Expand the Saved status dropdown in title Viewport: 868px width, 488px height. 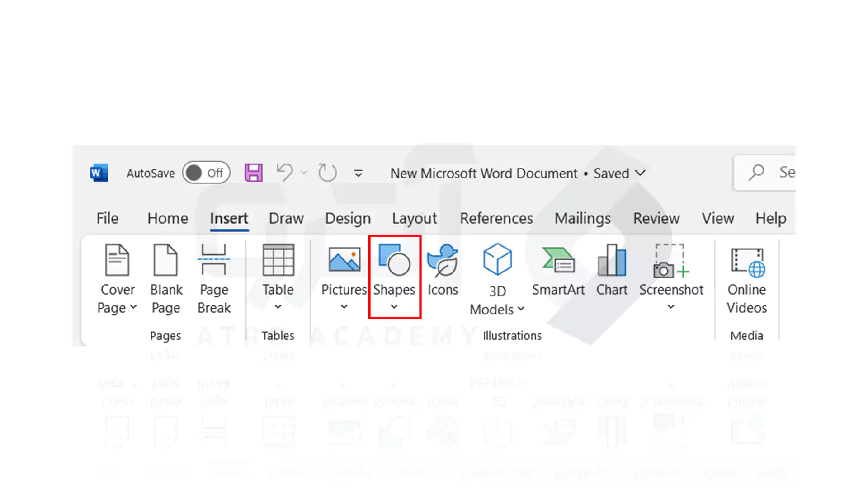[640, 173]
